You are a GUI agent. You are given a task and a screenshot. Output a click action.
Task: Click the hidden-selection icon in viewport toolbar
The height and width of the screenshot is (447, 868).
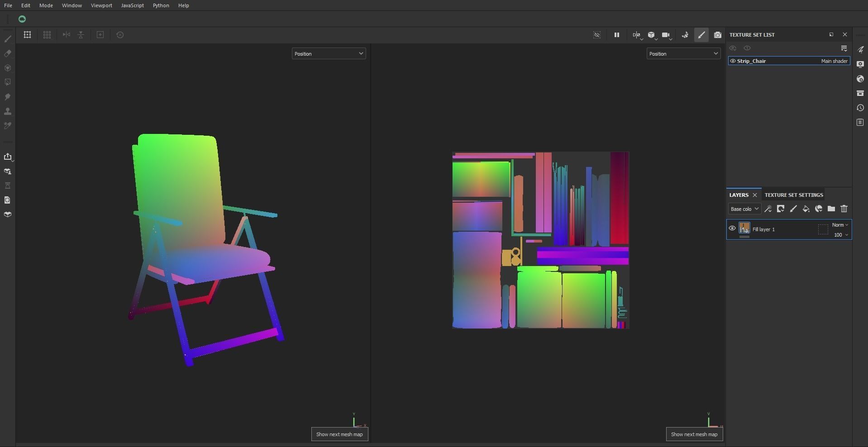pyautogui.click(x=597, y=35)
